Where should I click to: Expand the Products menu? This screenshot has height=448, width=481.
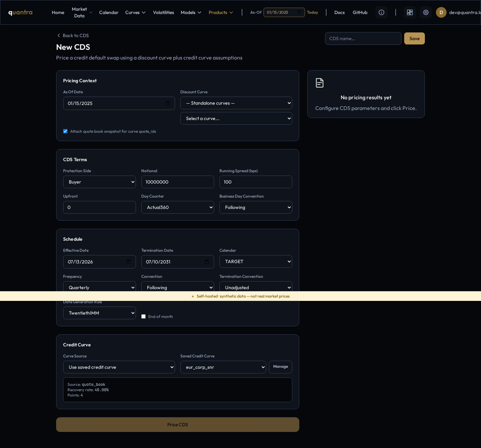coord(221,12)
